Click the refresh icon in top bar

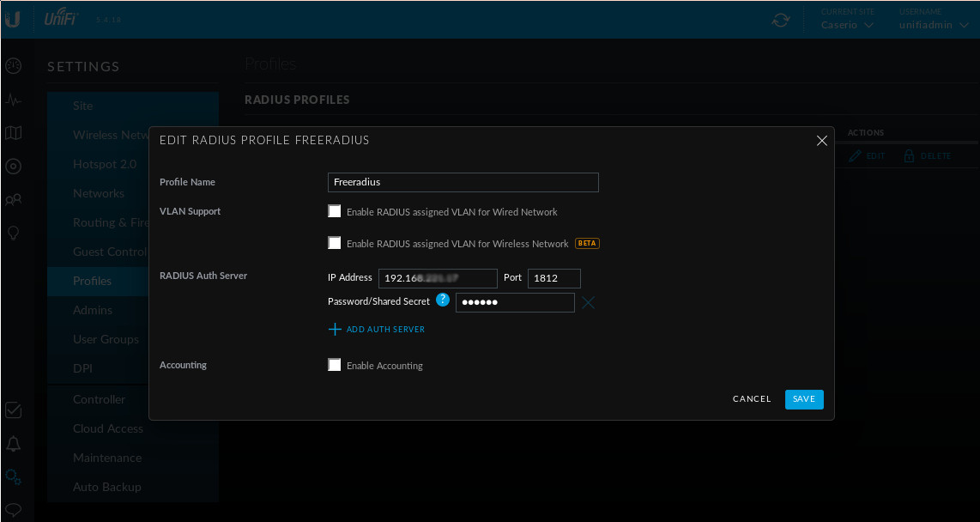coord(781,20)
